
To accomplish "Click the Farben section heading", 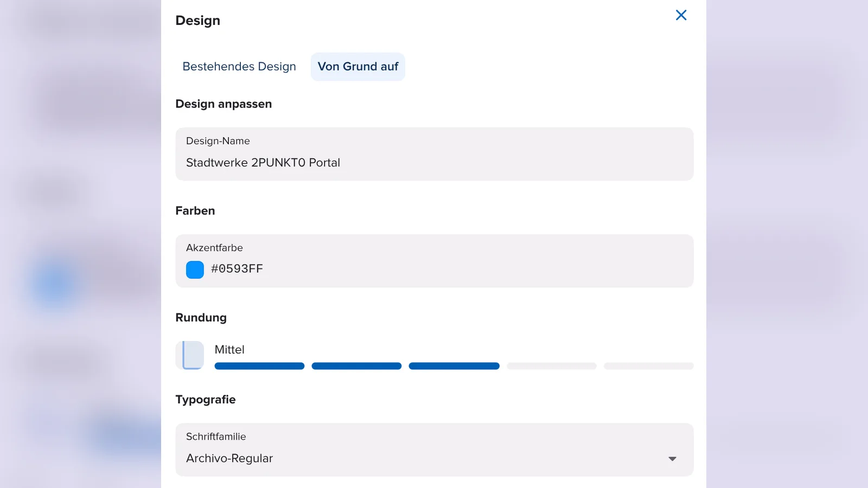I will (195, 210).
